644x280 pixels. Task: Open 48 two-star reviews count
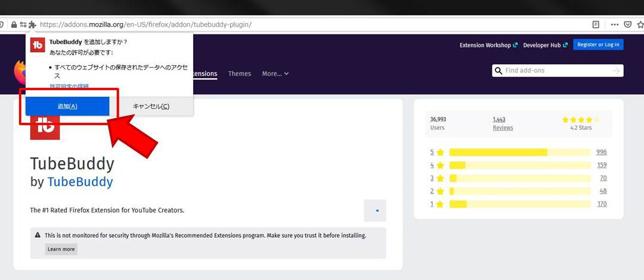coord(603,191)
